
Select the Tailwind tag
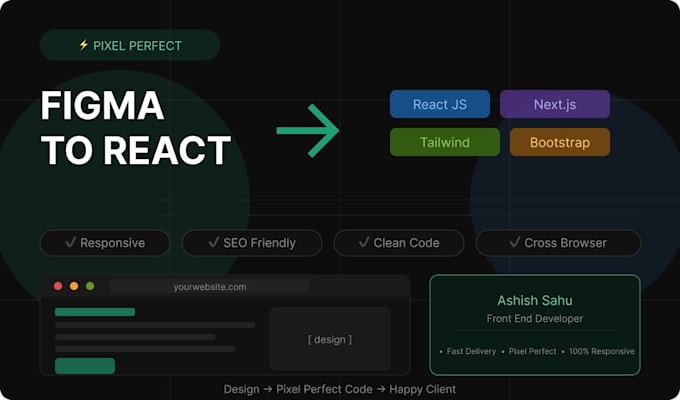coord(445,142)
